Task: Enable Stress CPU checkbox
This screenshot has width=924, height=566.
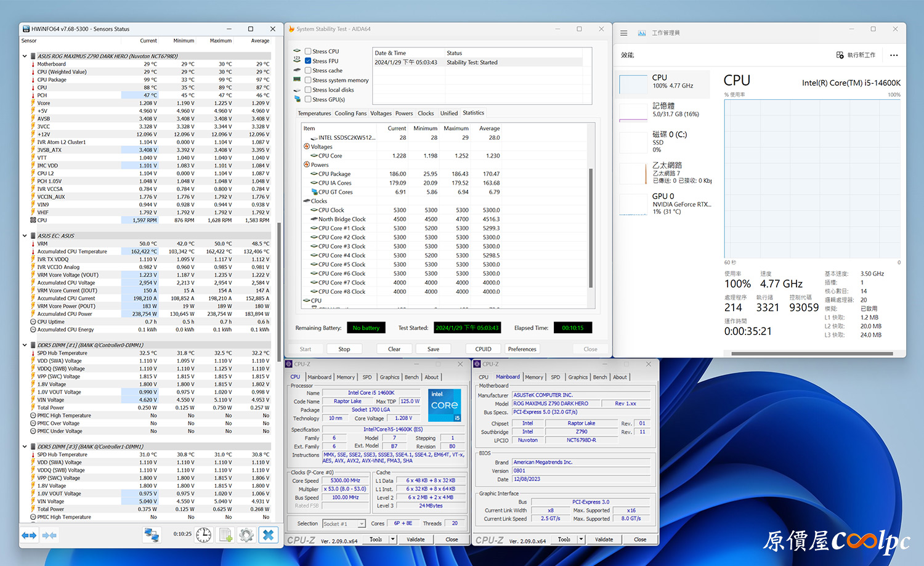Action: [308, 51]
